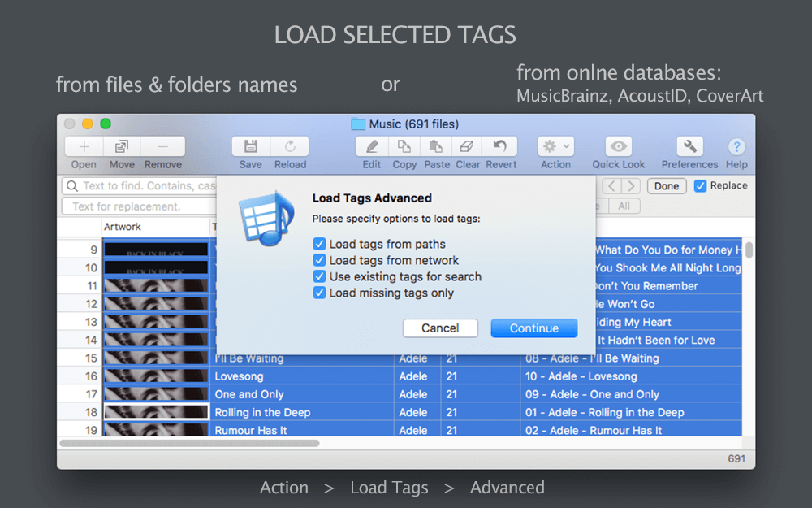Screen dimensions: 812x508
Task: Click the Artwork column header
Action: [123, 227]
